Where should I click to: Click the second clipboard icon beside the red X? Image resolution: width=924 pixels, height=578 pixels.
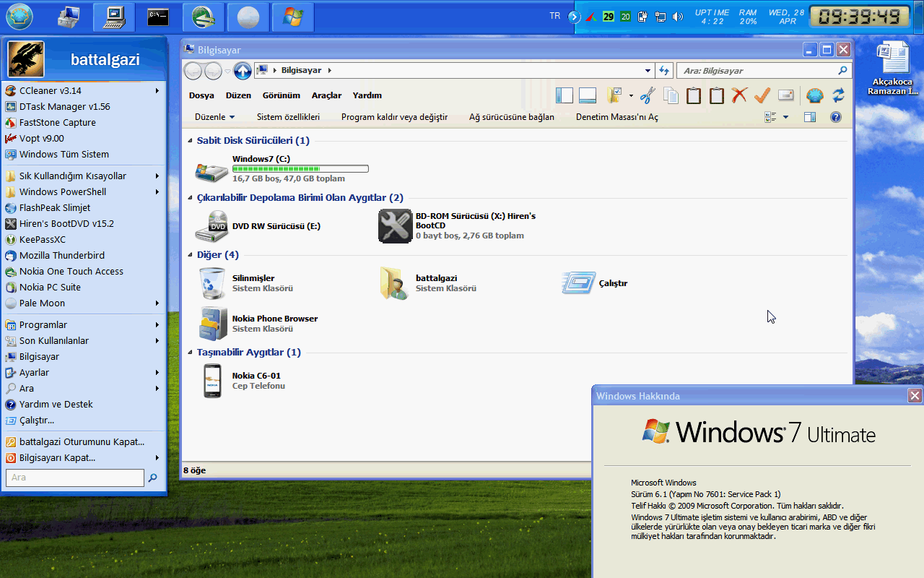click(716, 95)
